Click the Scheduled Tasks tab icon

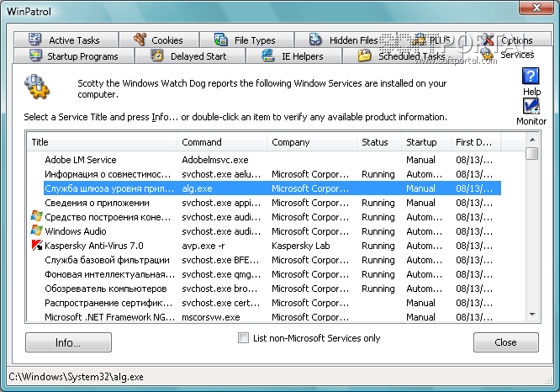pyautogui.click(x=365, y=56)
